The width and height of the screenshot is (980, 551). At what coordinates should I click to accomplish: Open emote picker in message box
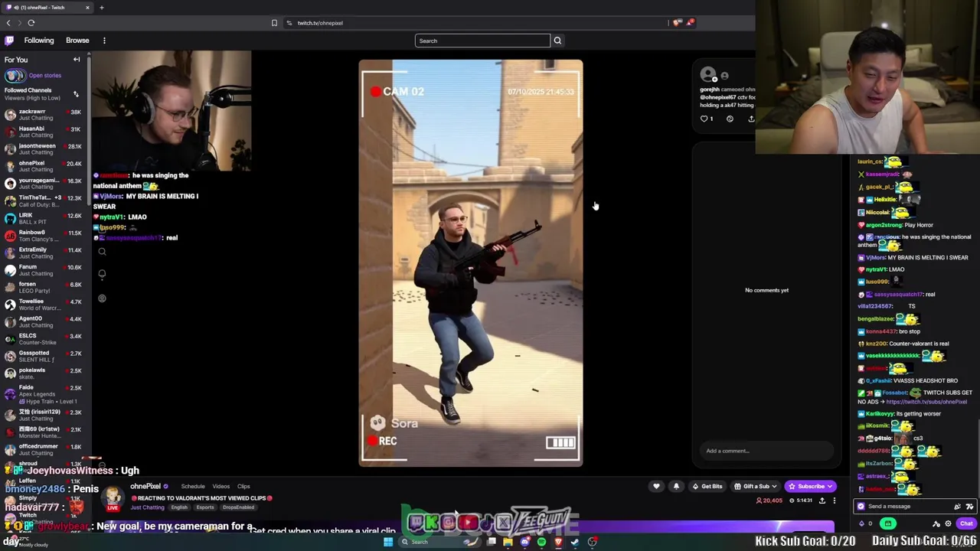(x=969, y=507)
